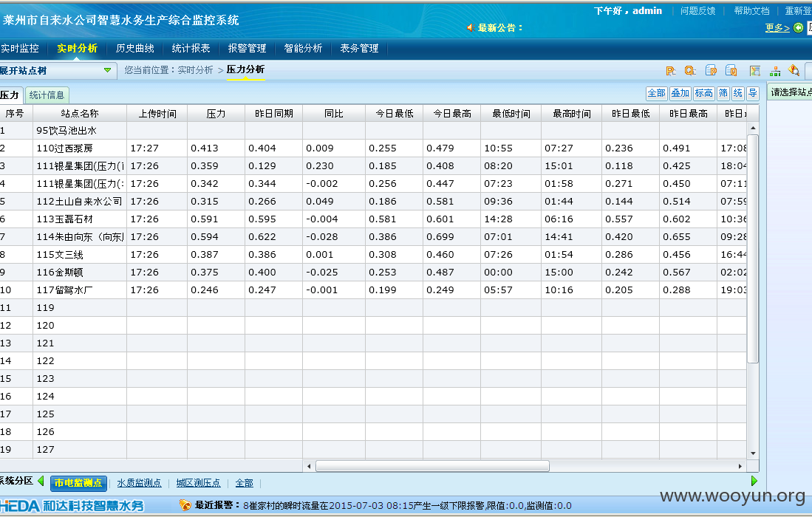The image size is (812, 517).
Task: Open the 智能分析 menu
Action: coord(303,48)
